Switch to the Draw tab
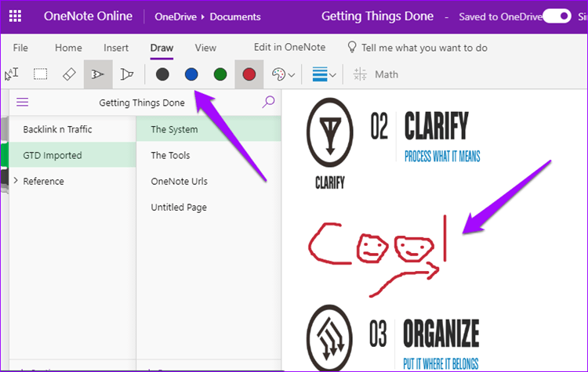 [162, 48]
